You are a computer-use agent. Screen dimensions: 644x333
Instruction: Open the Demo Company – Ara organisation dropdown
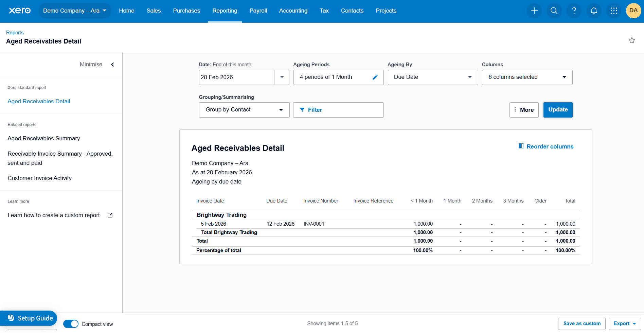[75, 11]
